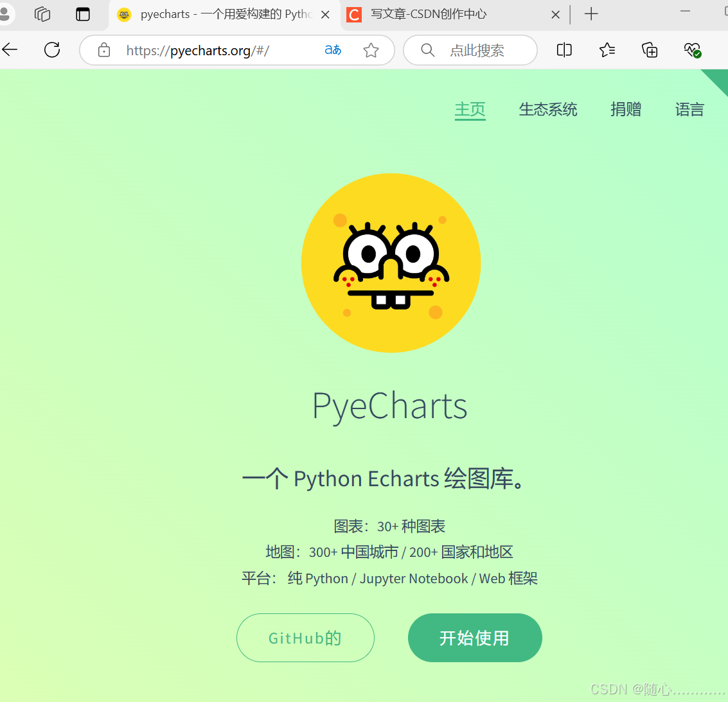The width and height of the screenshot is (728, 702).
Task: Open the 生态系统 navigation menu
Action: [x=548, y=109]
